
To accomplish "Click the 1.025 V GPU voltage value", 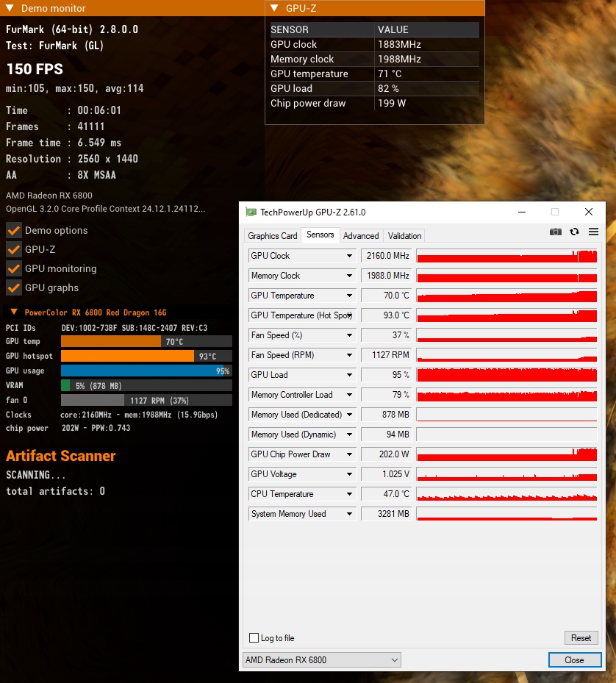I will (387, 474).
